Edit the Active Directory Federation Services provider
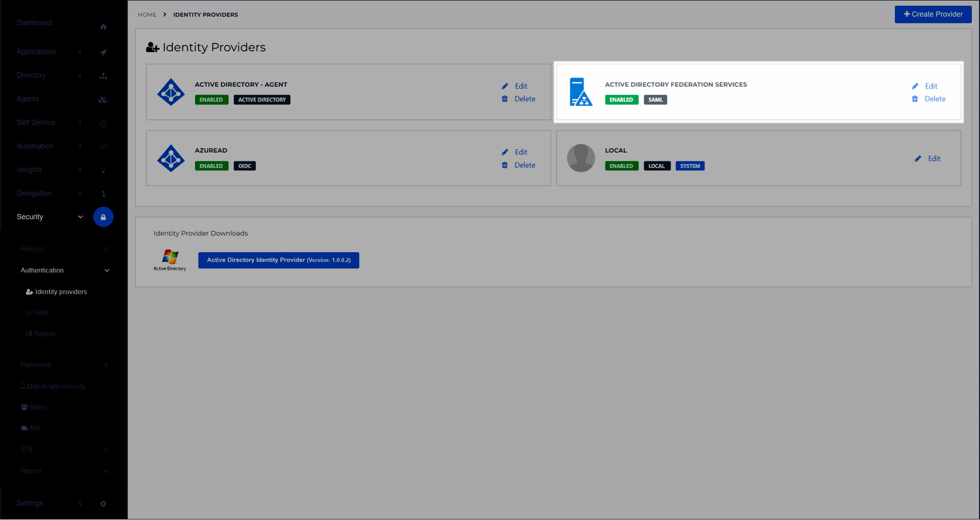This screenshot has width=980, height=520. click(x=931, y=86)
